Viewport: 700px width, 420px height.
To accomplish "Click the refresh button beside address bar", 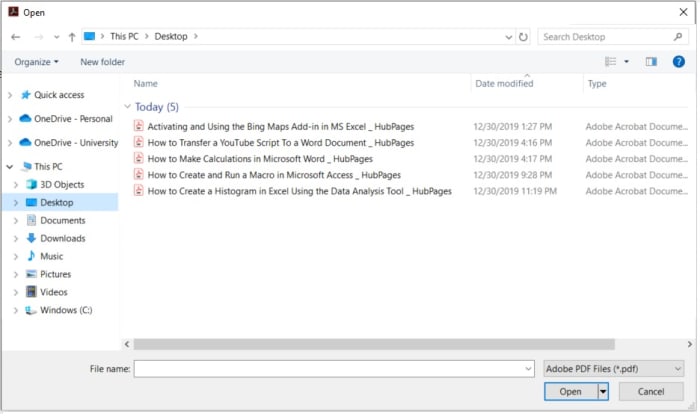I will [523, 37].
